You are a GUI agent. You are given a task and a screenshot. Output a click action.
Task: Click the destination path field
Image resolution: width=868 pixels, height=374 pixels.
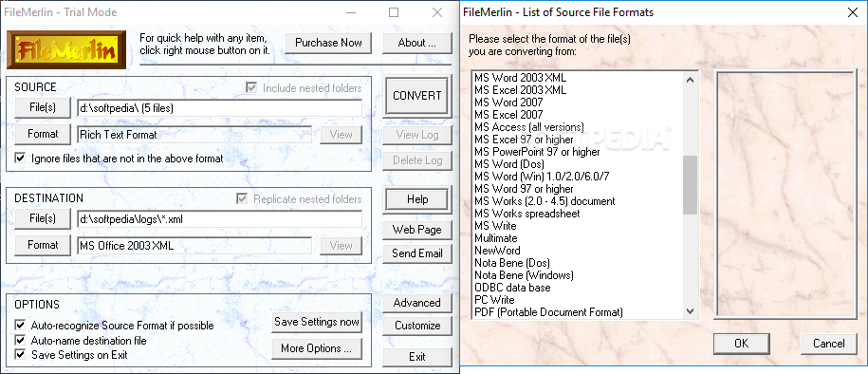point(220,219)
